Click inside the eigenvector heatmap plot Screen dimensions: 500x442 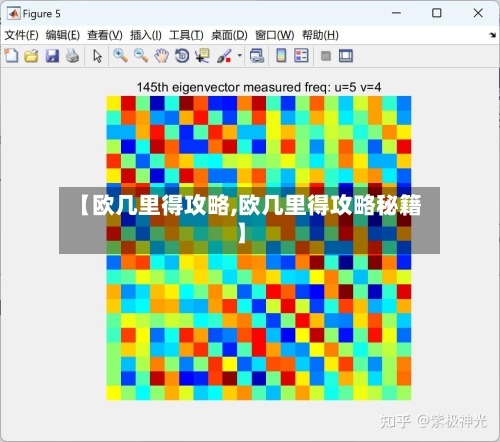tap(259, 248)
